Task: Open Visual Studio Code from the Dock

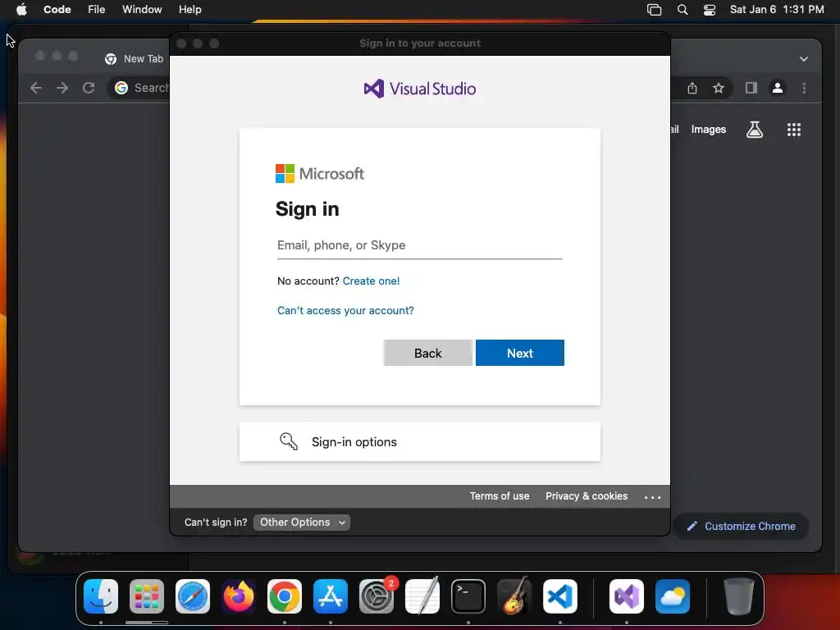Action: 560,596
